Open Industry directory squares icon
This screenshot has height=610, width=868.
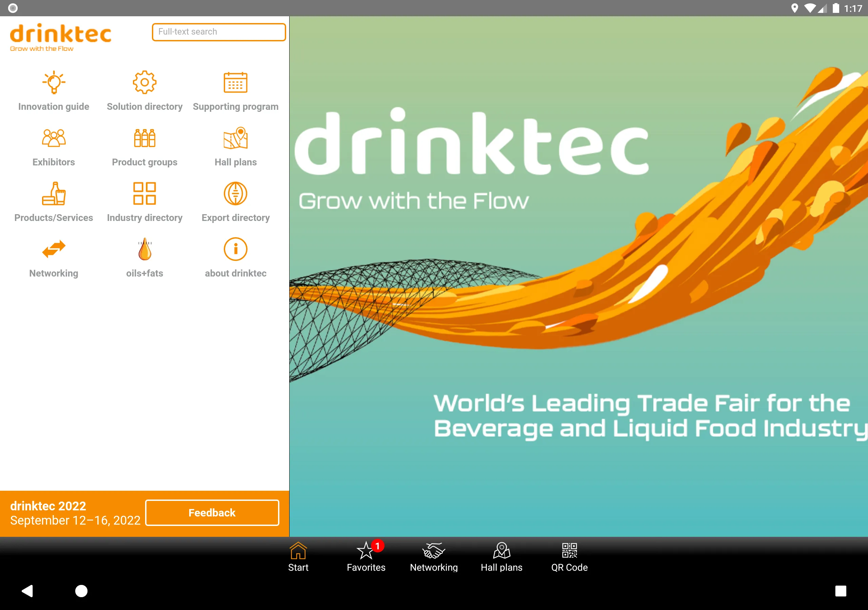click(144, 193)
